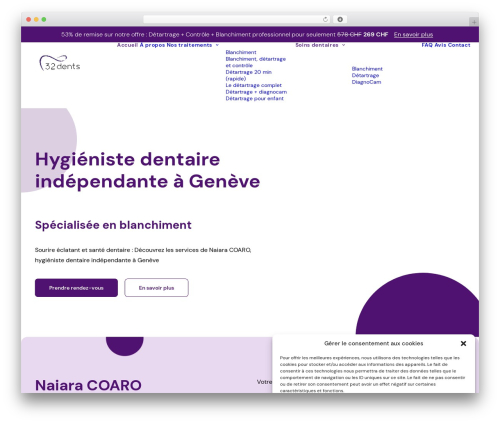Open the Nos traitements menu

tap(189, 45)
